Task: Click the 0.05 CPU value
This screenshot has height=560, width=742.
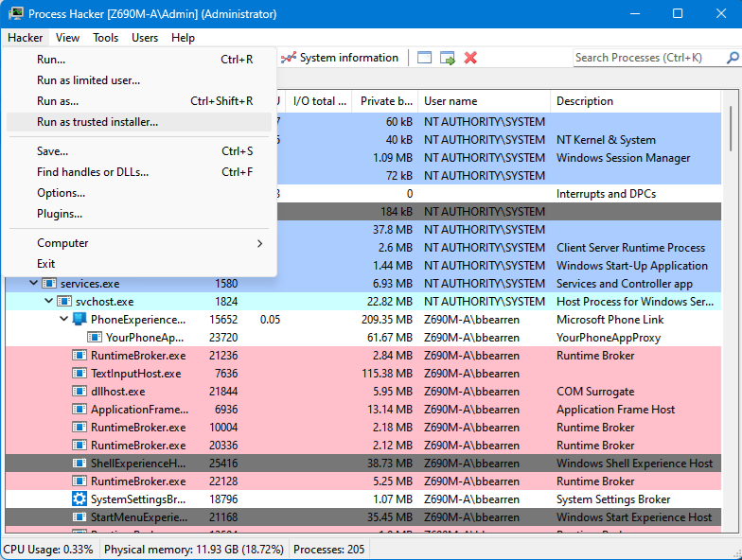Action: [270, 320]
